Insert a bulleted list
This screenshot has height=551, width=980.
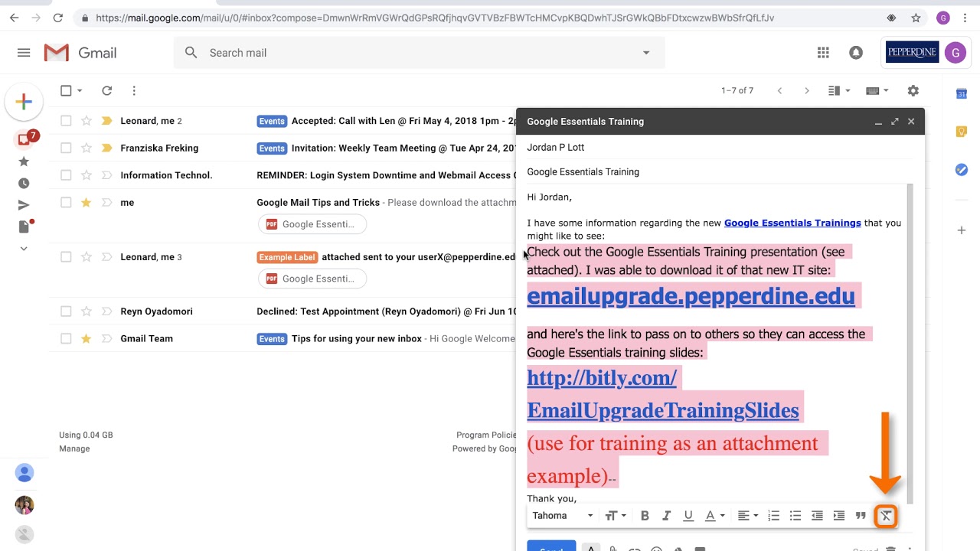coord(795,516)
